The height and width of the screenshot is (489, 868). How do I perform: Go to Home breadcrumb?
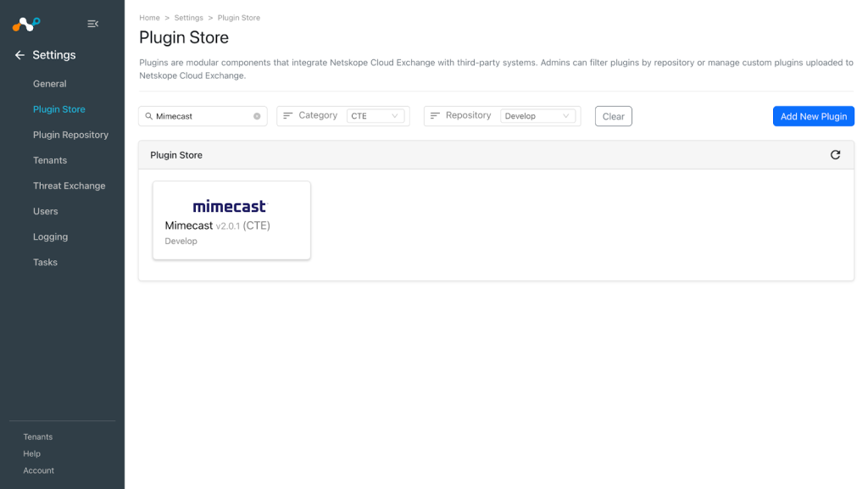pos(149,18)
